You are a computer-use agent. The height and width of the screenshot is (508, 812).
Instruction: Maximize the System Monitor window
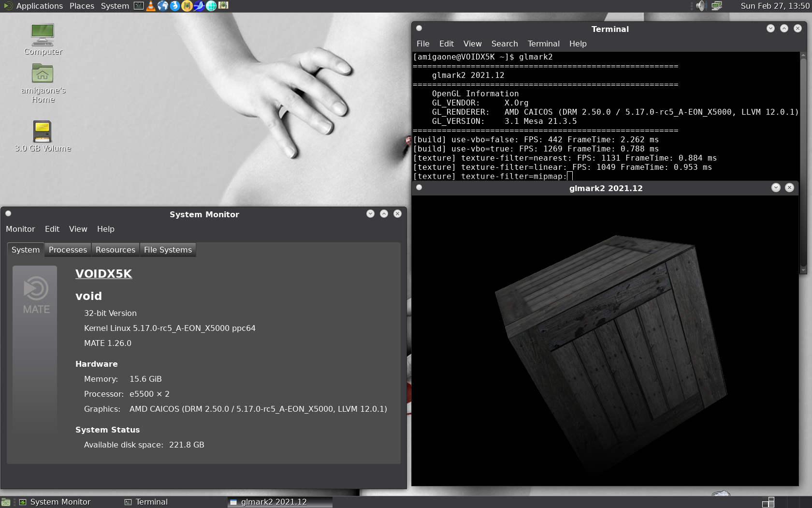[x=384, y=213]
